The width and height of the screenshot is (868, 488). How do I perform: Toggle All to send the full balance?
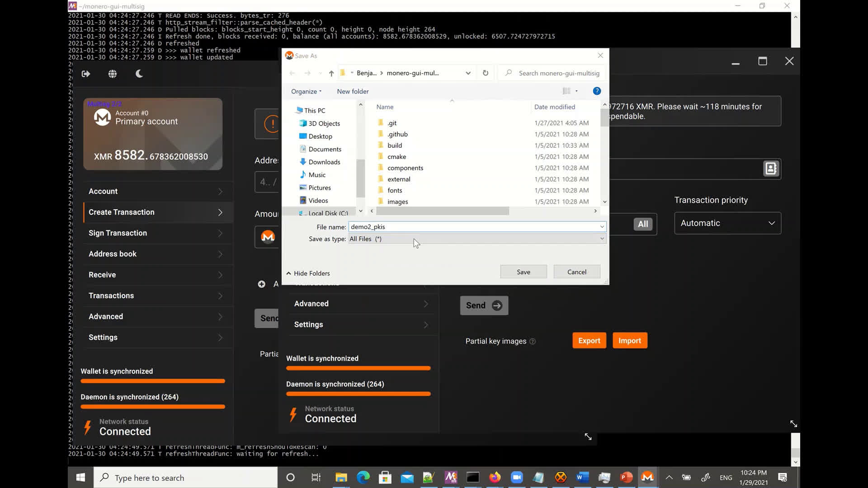point(642,224)
